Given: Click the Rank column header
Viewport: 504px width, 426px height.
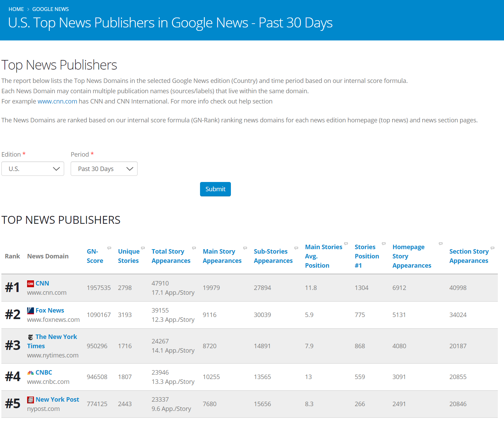Looking at the screenshot, I should point(12,256).
